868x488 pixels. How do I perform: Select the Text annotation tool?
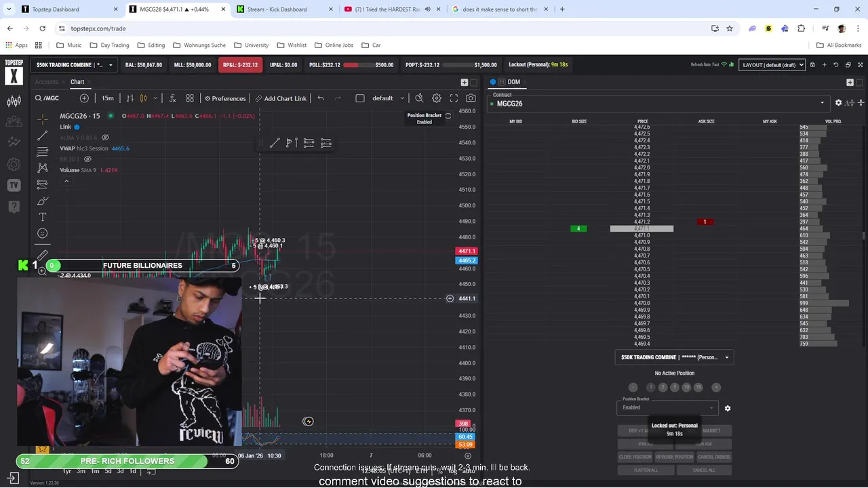tap(42, 217)
